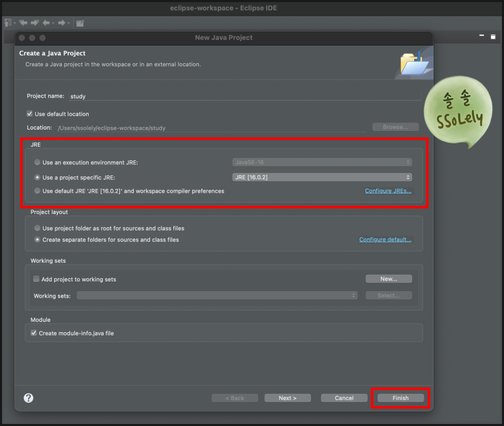Screen dimensions: 504x426
Task: Open dialog help question mark icon
Action: 29,398
